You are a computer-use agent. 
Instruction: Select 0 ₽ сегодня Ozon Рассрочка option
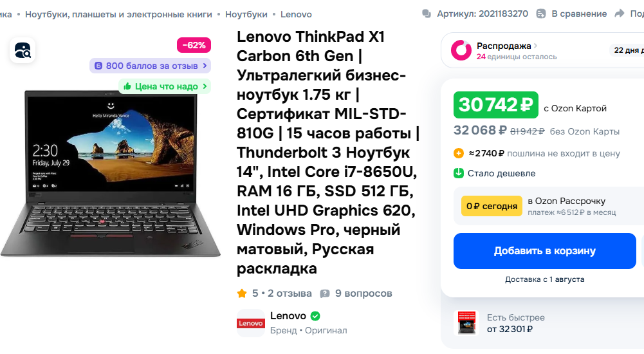[492, 206]
